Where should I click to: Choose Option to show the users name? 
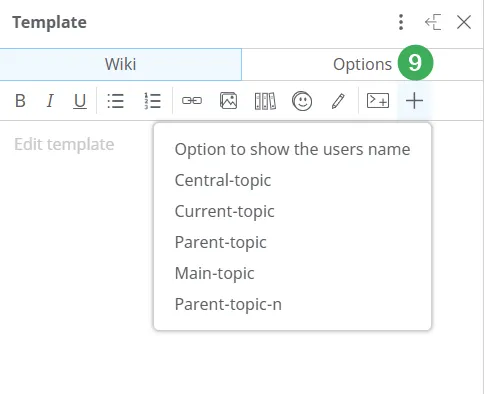click(x=292, y=149)
